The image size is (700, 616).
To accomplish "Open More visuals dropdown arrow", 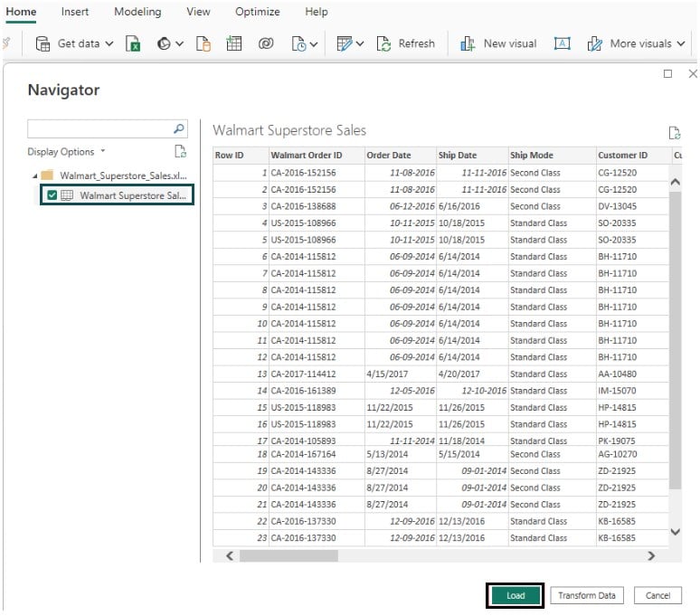I will coord(681,43).
